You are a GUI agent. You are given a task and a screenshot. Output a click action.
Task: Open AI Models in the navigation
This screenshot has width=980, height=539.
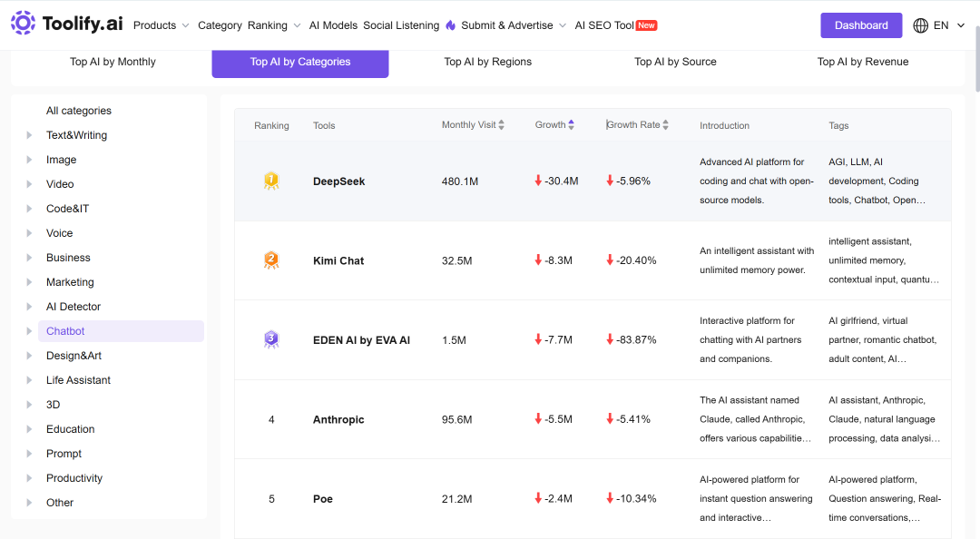[333, 25]
